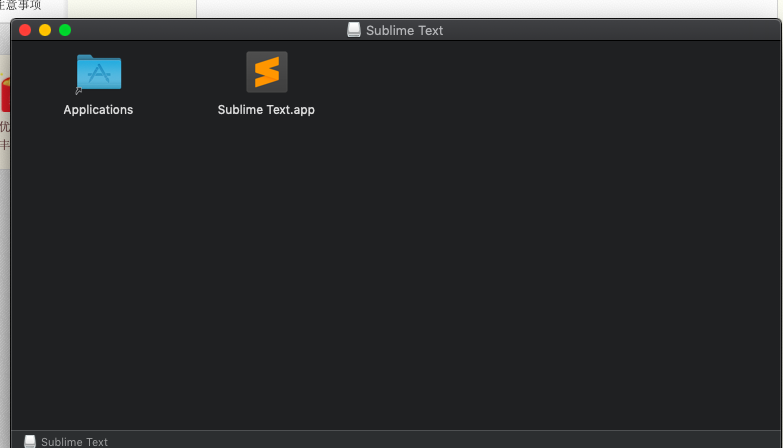Screen dimensions: 783x448
Task: Click the "Applications" label under the folder
Action: point(98,110)
